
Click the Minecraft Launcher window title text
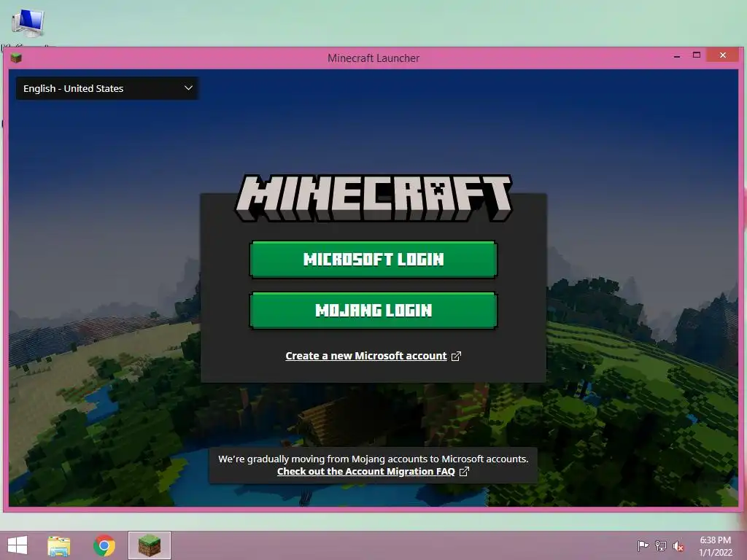pyautogui.click(x=373, y=58)
